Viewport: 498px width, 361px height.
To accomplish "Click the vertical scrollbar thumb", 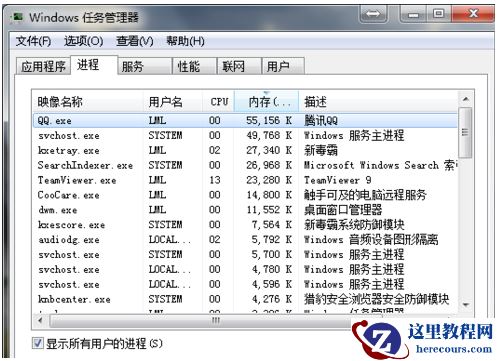I will (x=465, y=132).
